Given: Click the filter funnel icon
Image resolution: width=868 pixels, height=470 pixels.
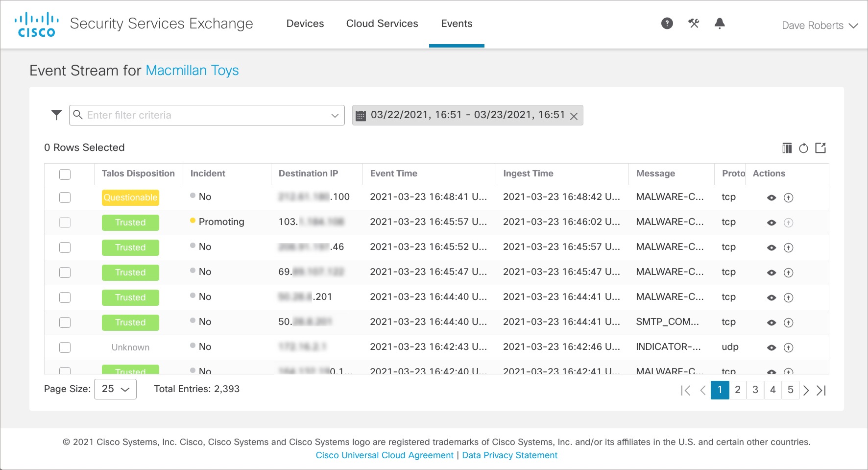Looking at the screenshot, I should pos(56,115).
